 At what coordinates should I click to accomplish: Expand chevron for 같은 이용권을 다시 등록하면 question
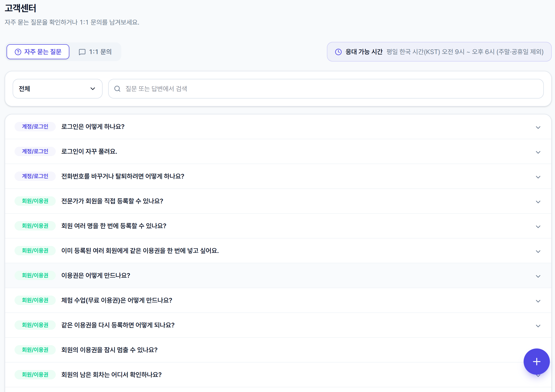[x=538, y=326]
